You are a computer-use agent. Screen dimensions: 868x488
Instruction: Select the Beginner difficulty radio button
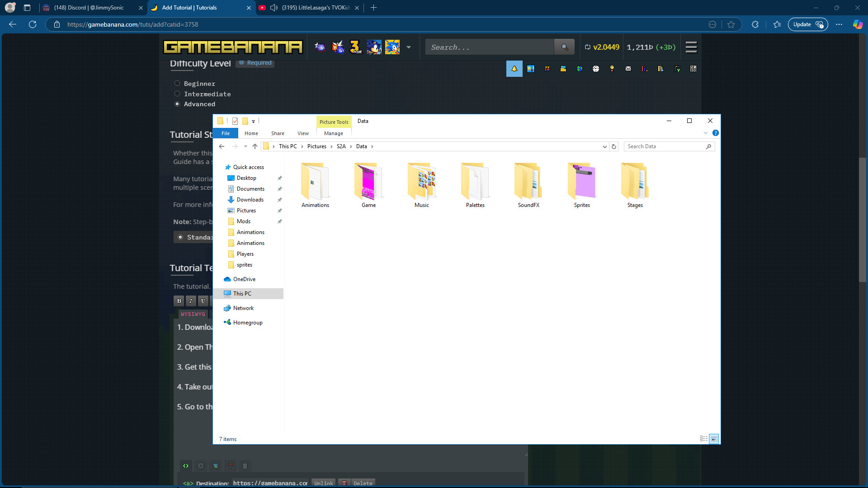[177, 84]
